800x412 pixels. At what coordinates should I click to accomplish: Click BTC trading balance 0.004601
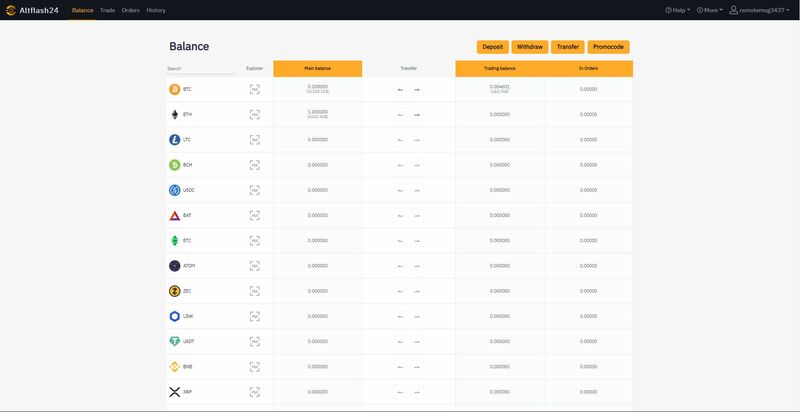coord(499,87)
